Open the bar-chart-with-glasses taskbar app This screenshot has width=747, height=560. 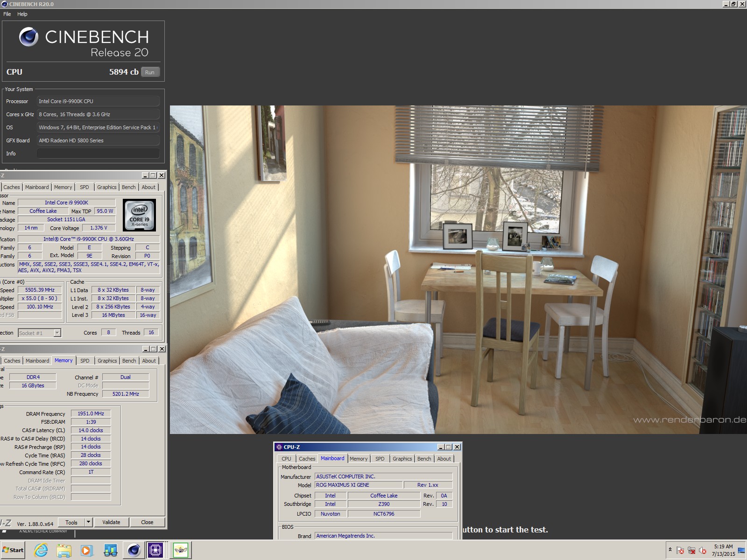[x=110, y=550]
